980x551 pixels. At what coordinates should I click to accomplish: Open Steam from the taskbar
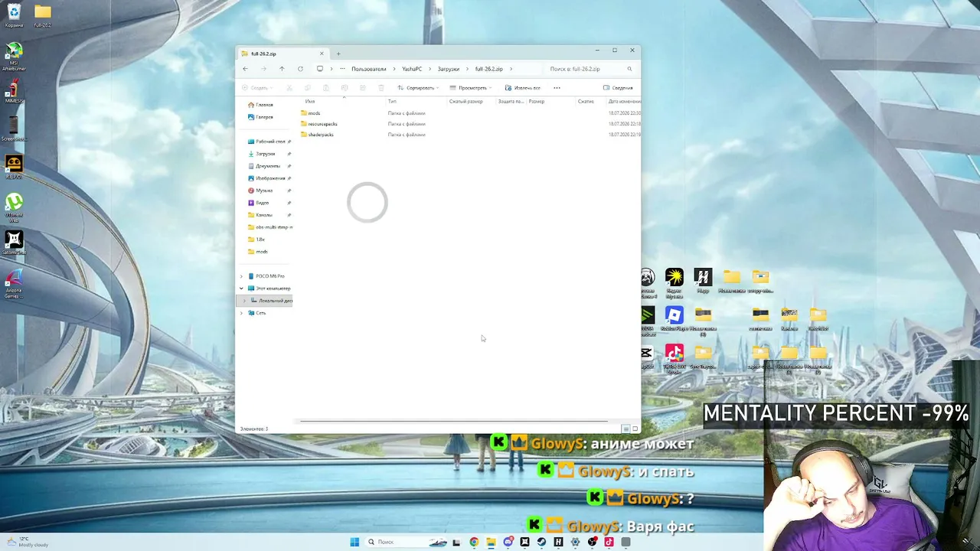(x=541, y=542)
